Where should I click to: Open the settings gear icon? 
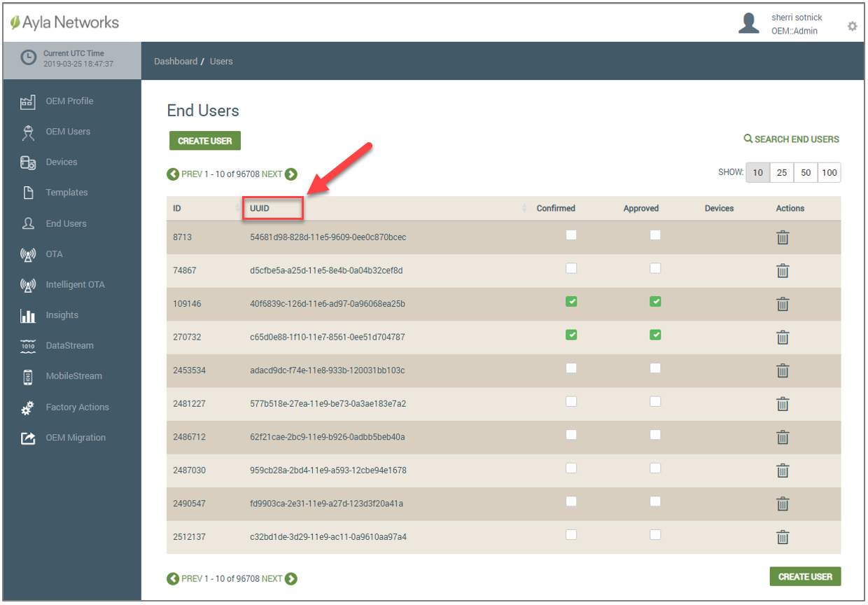click(x=852, y=26)
